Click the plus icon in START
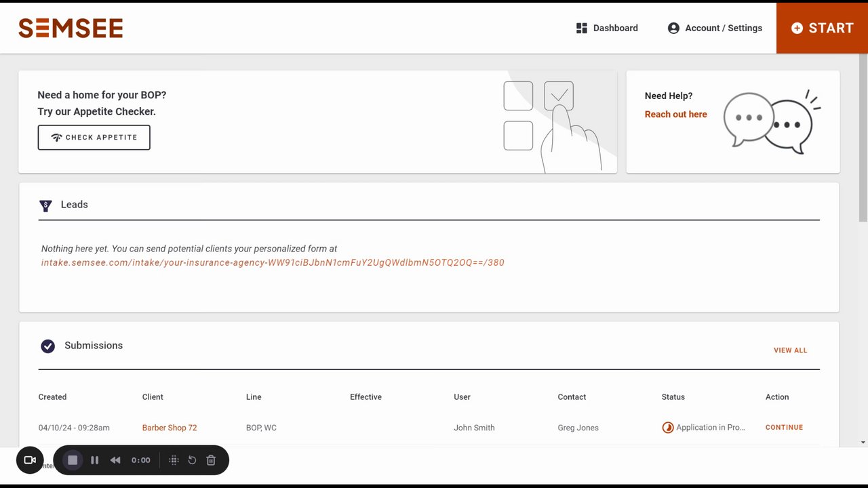Screen dimensions: 868x488 click(797, 28)
